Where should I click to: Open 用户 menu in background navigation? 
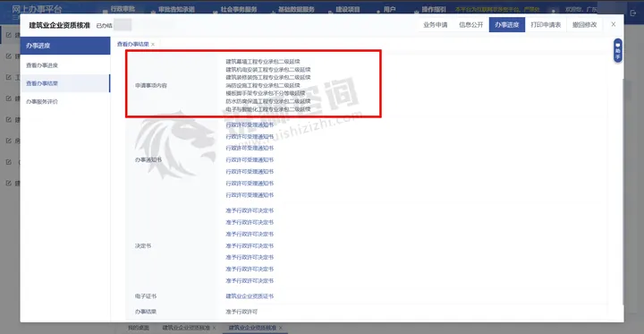389,9
